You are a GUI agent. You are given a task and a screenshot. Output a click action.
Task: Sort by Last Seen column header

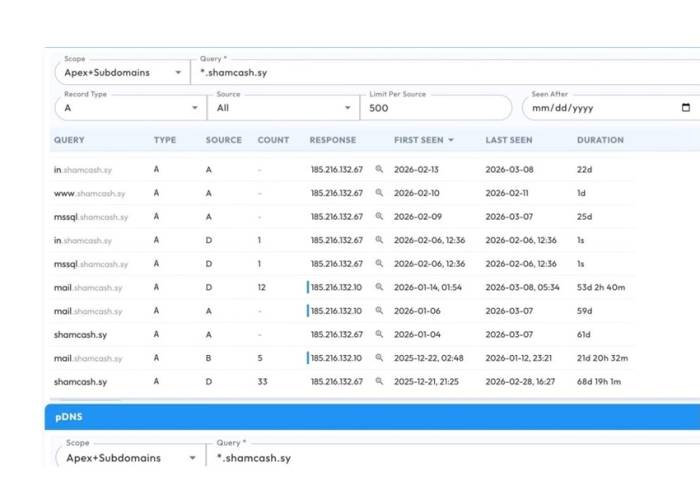(x=509, y=140)
